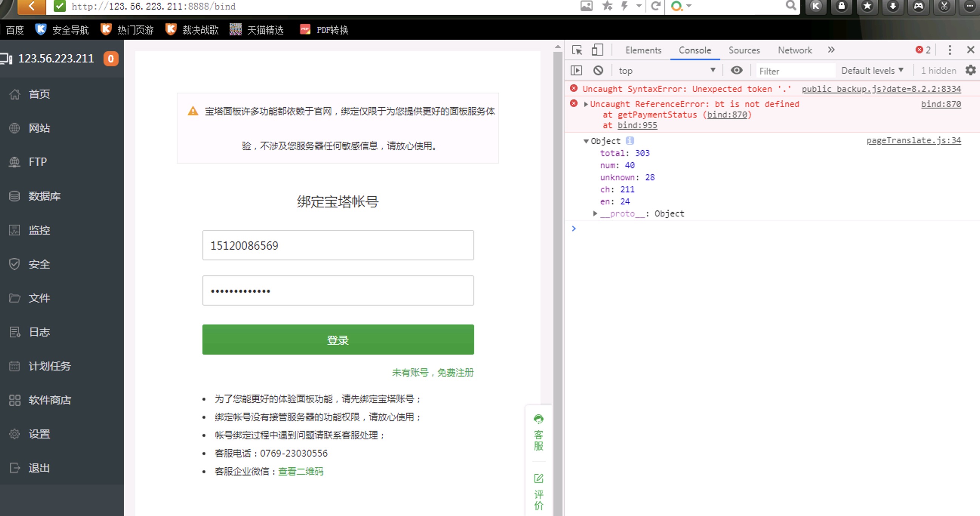Open the download extension icon
Screen dimensions: 980x516
coord(893,6)
